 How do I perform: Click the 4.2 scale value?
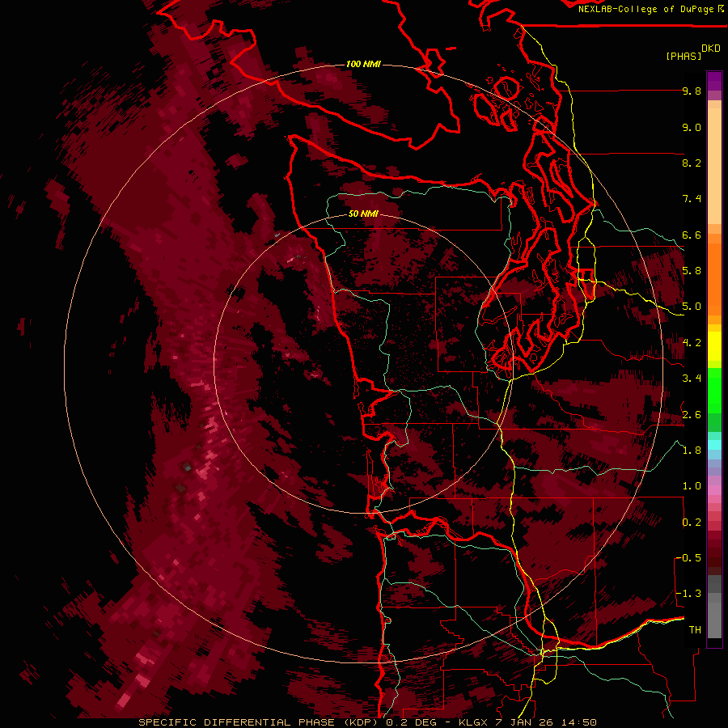[692, 343]
